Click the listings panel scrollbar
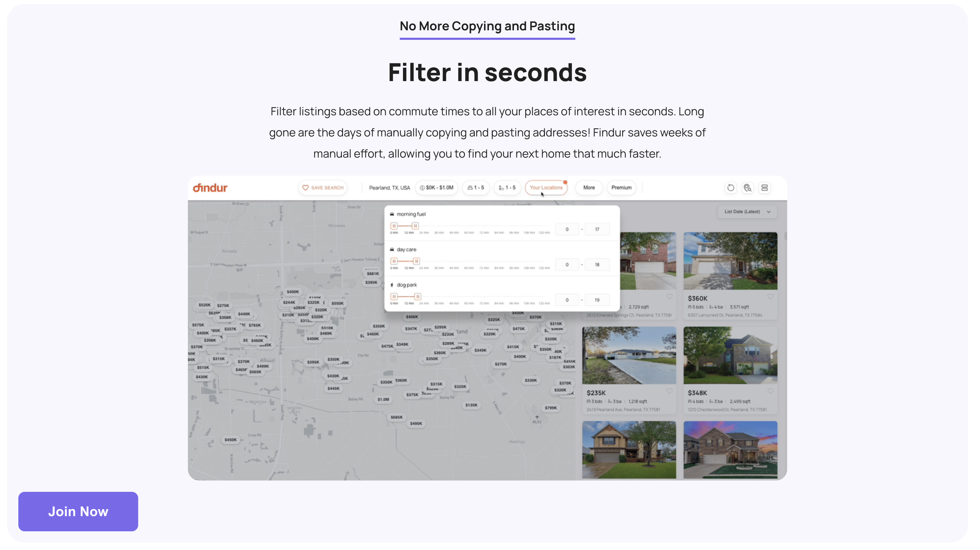This screenshot has height=550, width=980. (785, 236)
